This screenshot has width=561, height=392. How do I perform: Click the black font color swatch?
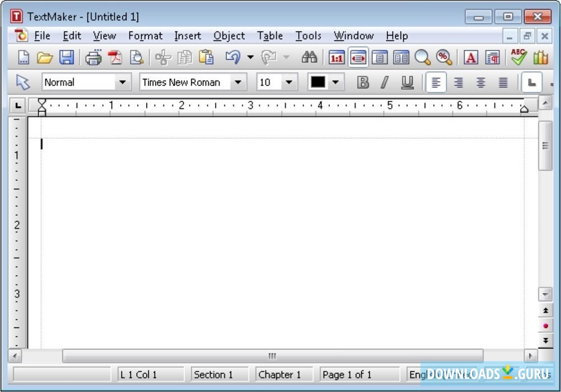[317, 82]
